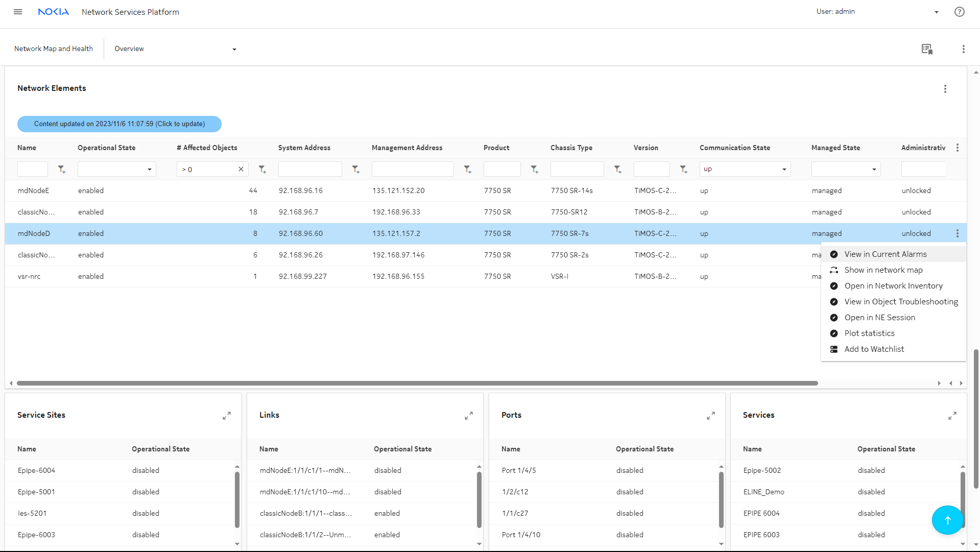Expand the Links panel to full view
The width and height of the screenshot is (980, 552).
[x=468, y=416]
